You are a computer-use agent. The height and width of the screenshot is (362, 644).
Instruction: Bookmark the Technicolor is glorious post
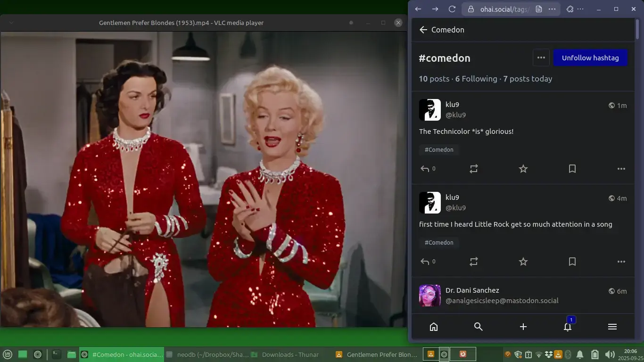coord(572,169)
